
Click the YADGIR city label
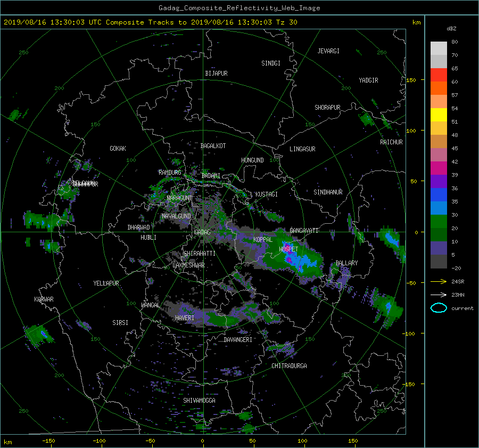click(368, 80)
